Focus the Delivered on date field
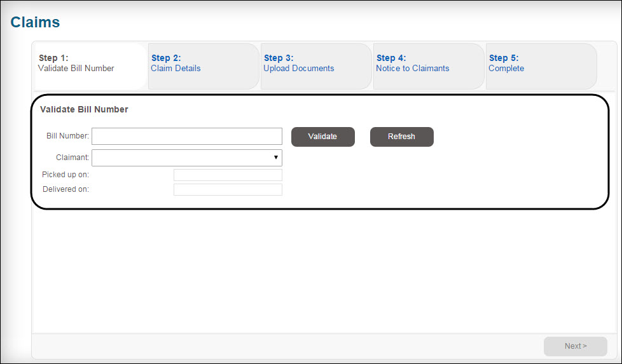The width and height of the screenshot is (622, 364). tap(228, 189)
